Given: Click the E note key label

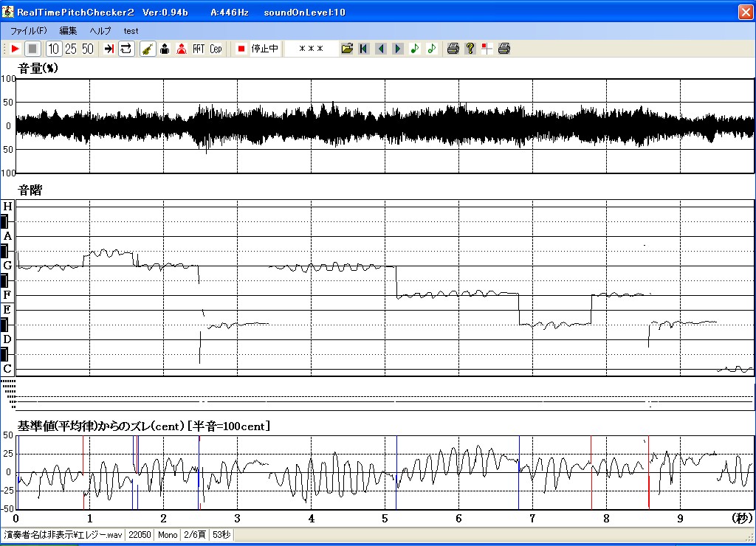Looking at the screenshot, I should pos(7,310).
